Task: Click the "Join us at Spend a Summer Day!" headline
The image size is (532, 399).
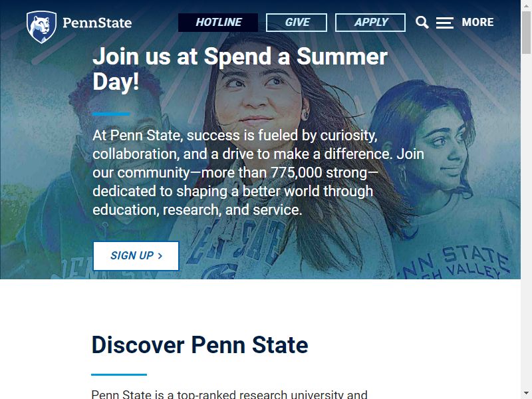Action: pyautogui.click(x=240, y=69)
